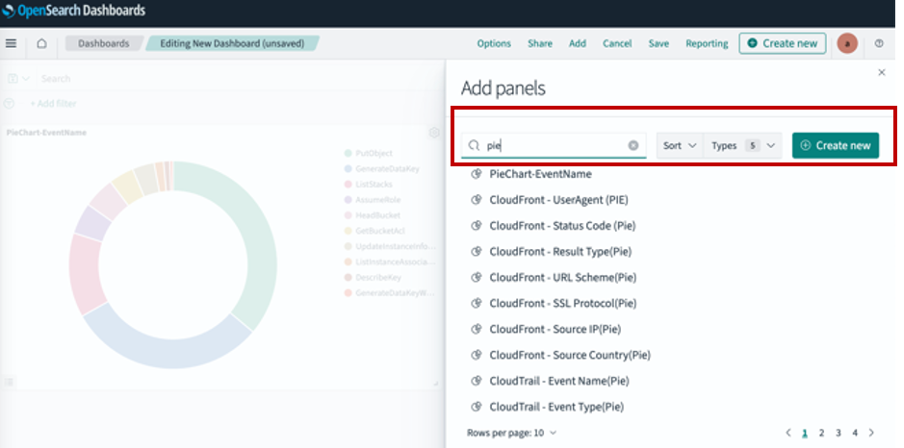Click the GenerateDataKey legend color dot
The height and width of the screenshot is (448, 904).
[x=348, y=169]
